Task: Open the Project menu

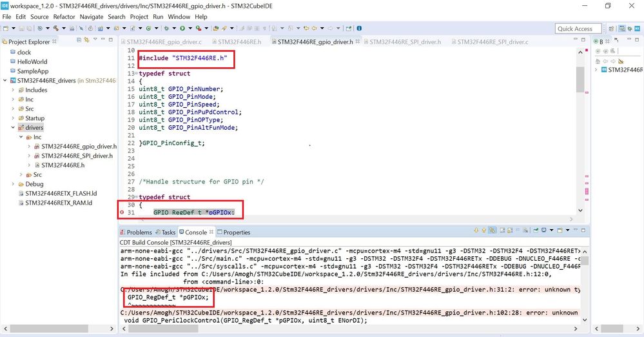Action: (x=139, y=17)
